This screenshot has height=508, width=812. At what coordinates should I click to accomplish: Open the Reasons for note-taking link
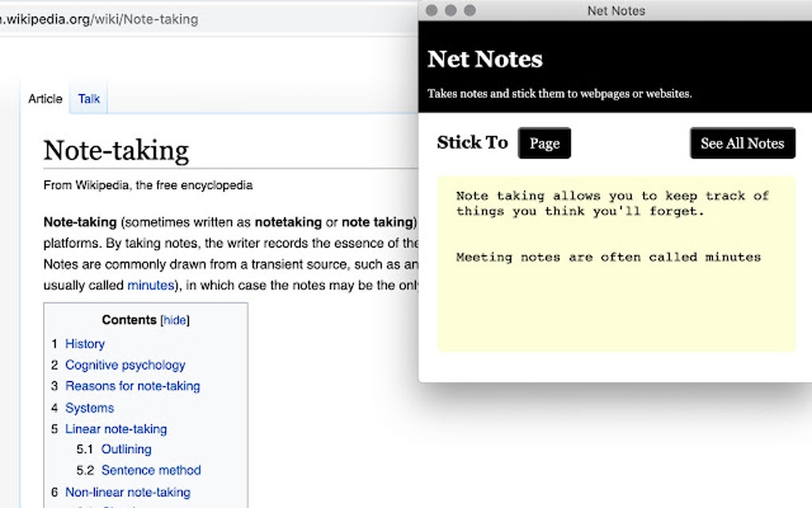132,386
